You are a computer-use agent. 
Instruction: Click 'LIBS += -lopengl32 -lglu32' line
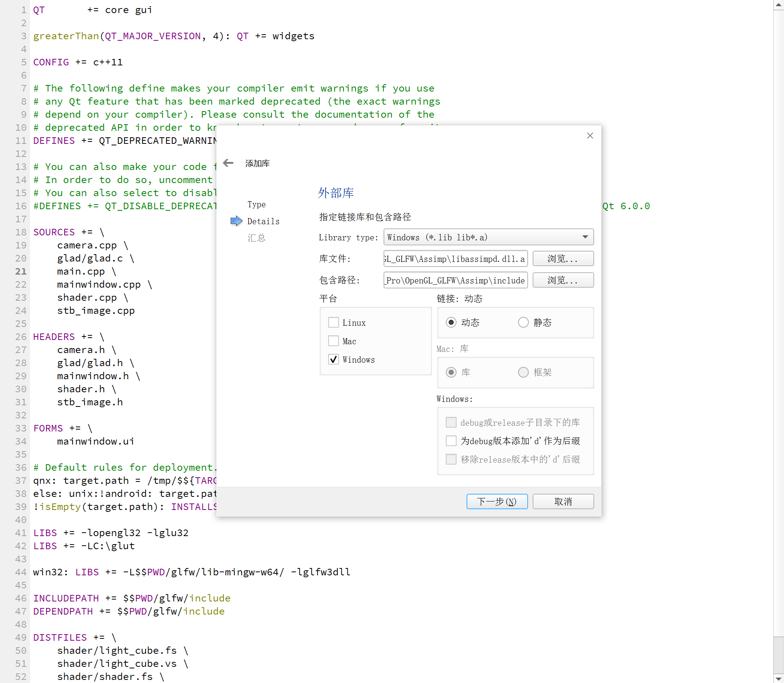[x=111, y=533]
